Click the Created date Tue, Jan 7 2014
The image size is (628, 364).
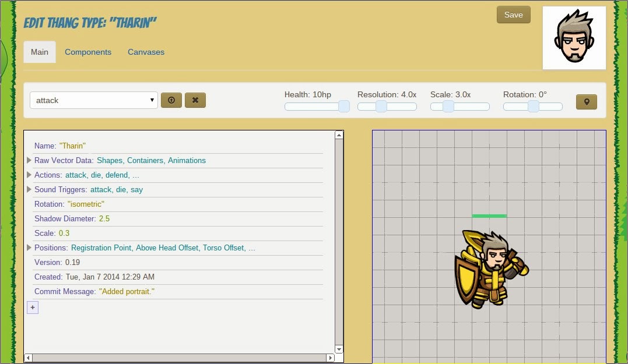point(110,277)
